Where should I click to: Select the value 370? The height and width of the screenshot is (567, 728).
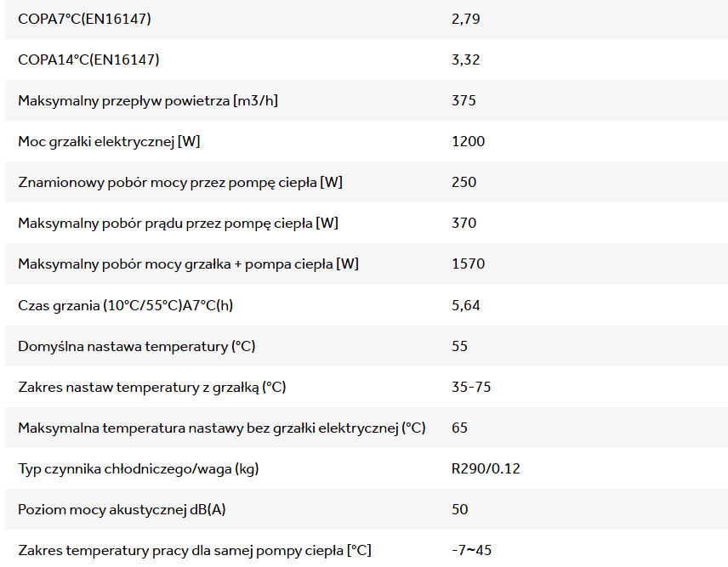(464, 223)
